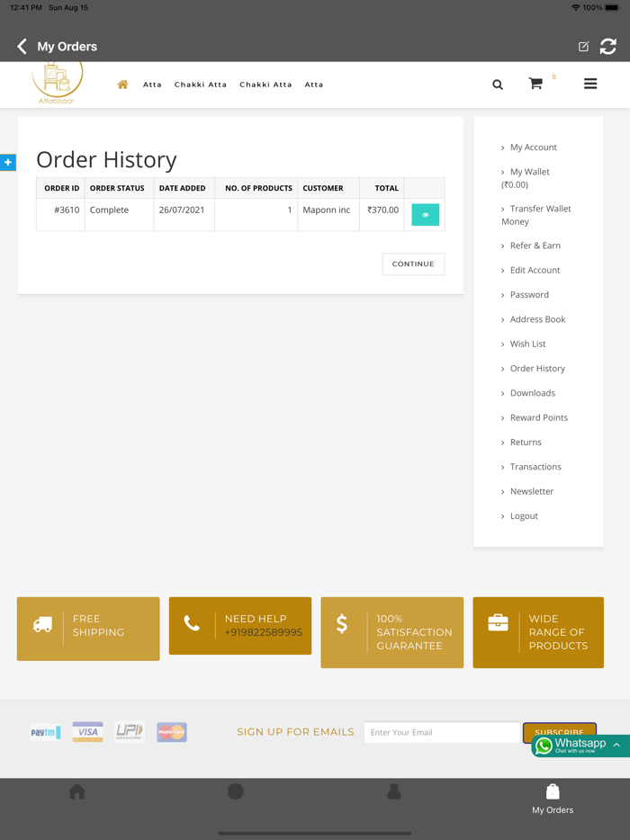Image resolution: width=630 pixels, height=840 pixels.
Task: Click the Continue button
Action: (413, 264)
